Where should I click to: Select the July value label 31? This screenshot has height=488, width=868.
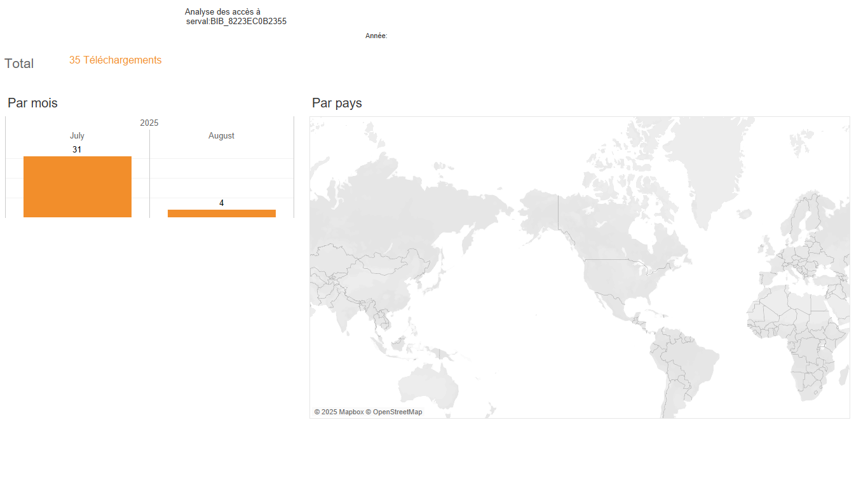[77, 149]
